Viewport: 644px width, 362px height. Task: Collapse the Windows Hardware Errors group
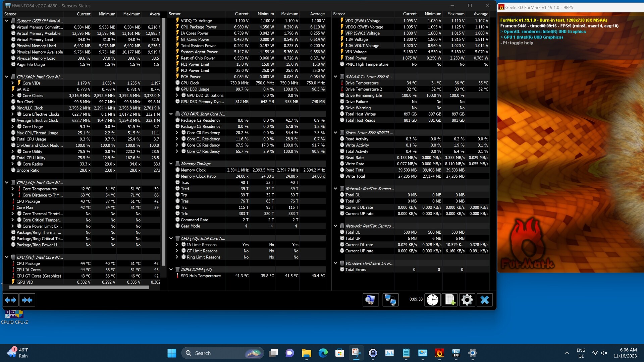tap(335, 263)
